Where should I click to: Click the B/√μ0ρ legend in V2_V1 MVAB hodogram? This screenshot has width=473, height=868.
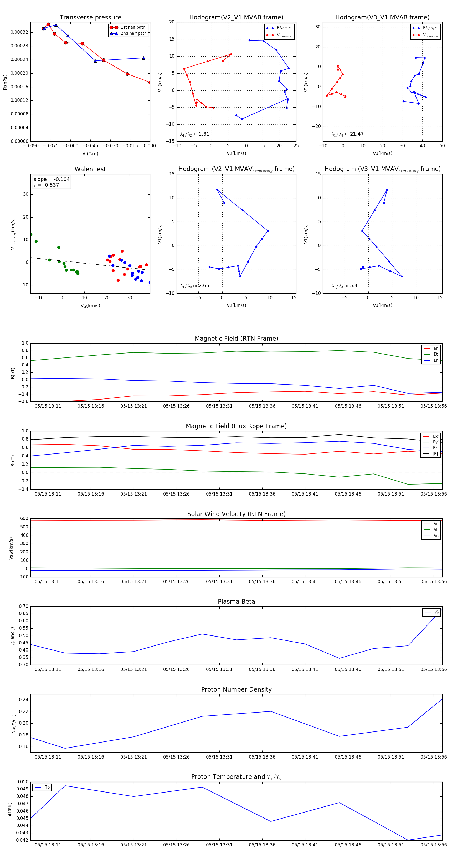click(279, 28)
